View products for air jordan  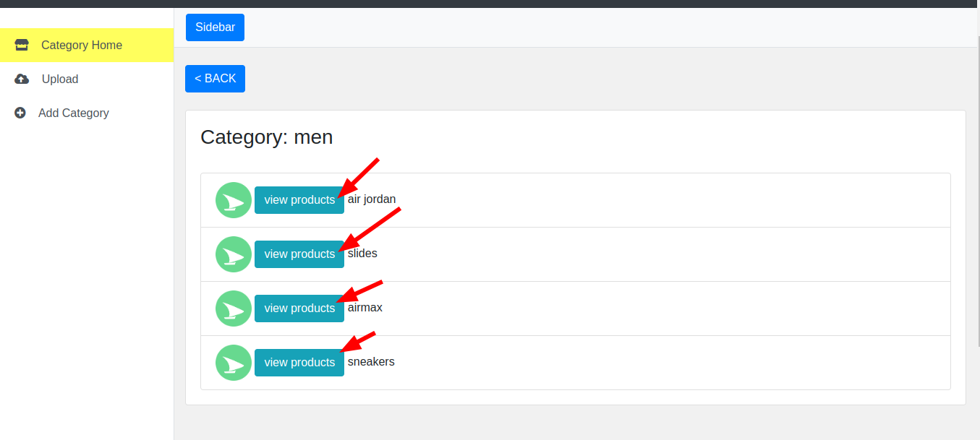click(299, 200)
